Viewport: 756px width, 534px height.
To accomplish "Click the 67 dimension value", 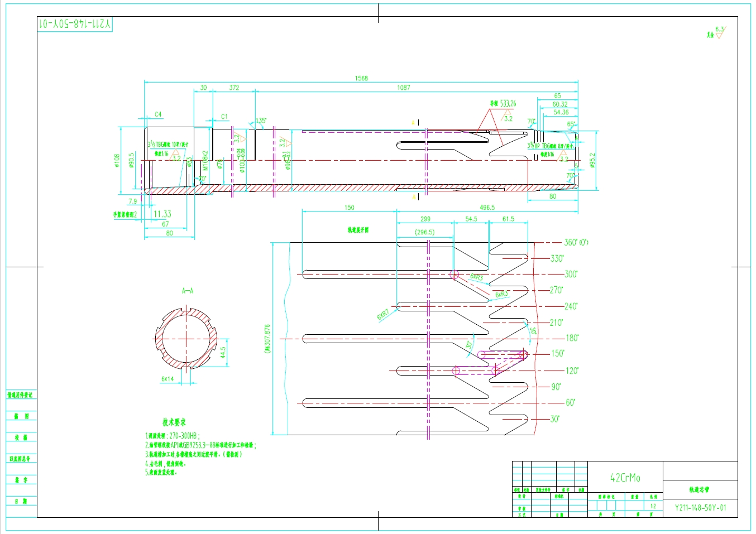I will 165,224.
